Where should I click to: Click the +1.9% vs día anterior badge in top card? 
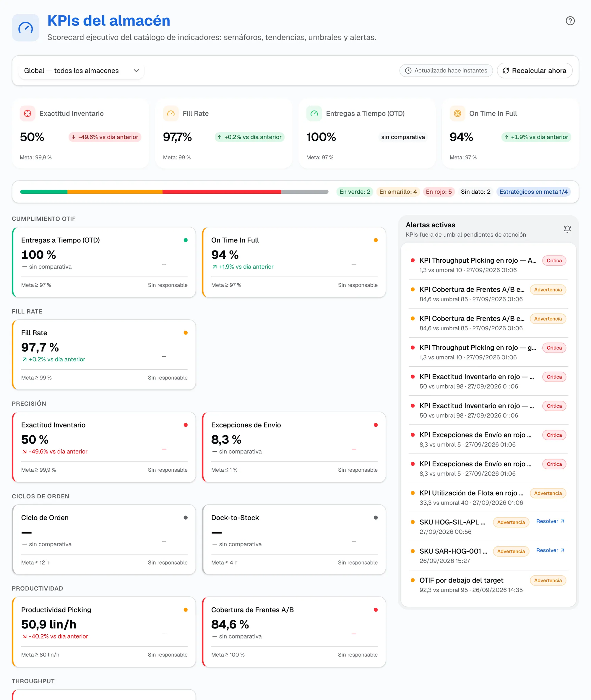536,137
